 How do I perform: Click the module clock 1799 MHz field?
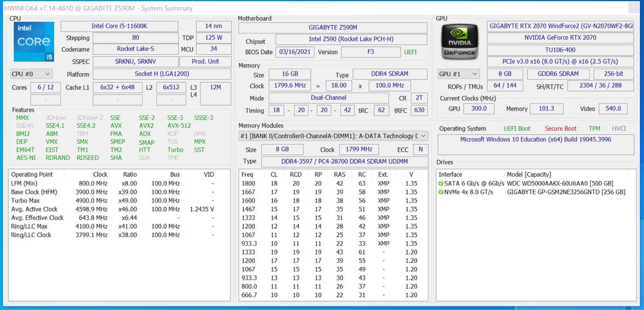click(359, 150)
